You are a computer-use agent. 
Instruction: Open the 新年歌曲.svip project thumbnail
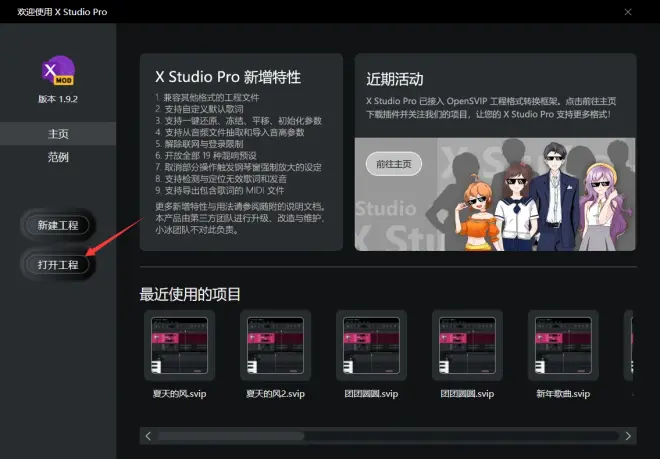(x=563, y=345)
